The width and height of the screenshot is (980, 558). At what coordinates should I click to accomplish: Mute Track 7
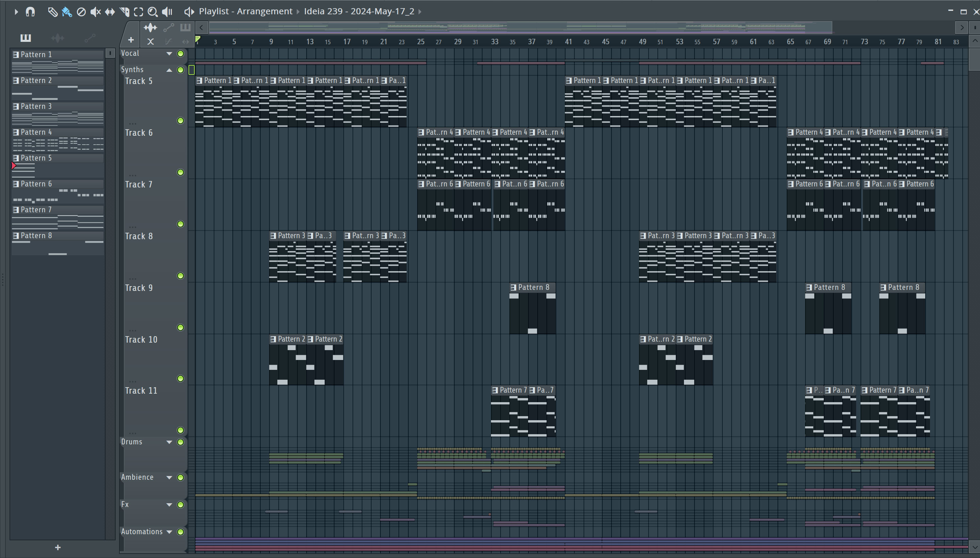pyautogui.click(x=180, y=224)
